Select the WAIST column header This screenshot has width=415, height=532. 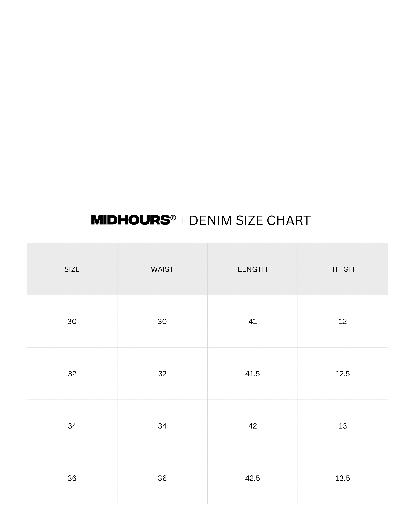coord(162,269)
